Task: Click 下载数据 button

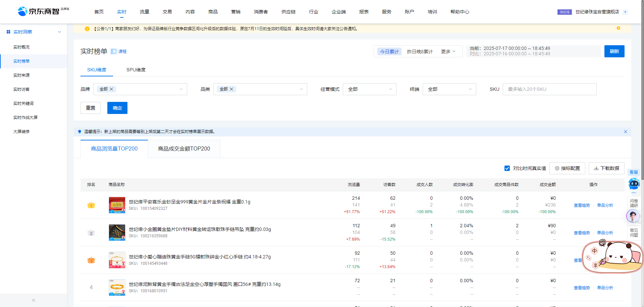Action: point(606,168)
